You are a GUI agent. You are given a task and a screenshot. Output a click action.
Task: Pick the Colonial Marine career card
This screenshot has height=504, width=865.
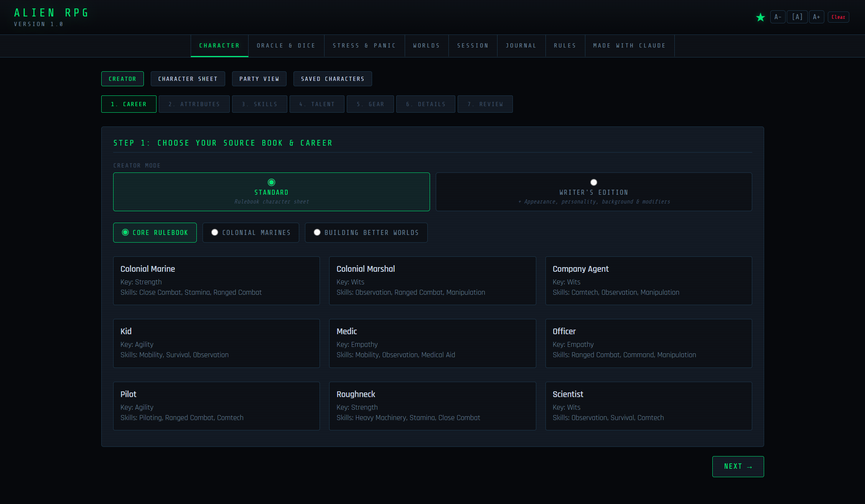tap(216, 281)
